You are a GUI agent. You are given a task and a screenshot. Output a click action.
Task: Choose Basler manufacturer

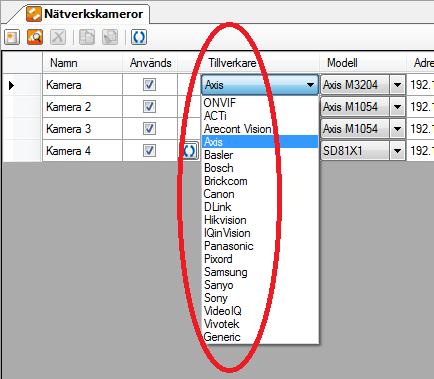coord(260,155)
